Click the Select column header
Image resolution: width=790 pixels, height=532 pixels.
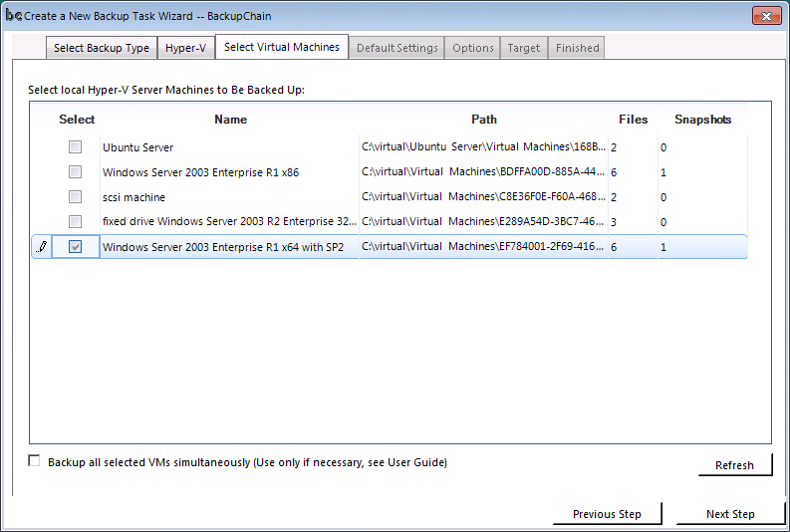point(77,120)
